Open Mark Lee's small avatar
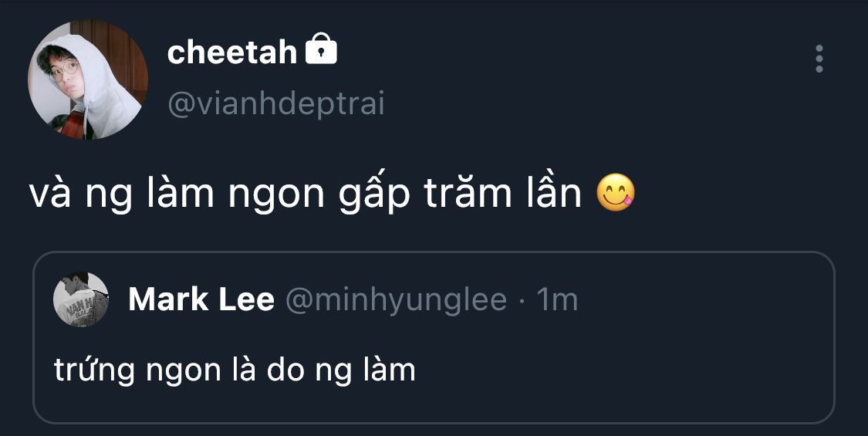The width and height of the screenshot is (868, 436). click(x=81, y=299)
